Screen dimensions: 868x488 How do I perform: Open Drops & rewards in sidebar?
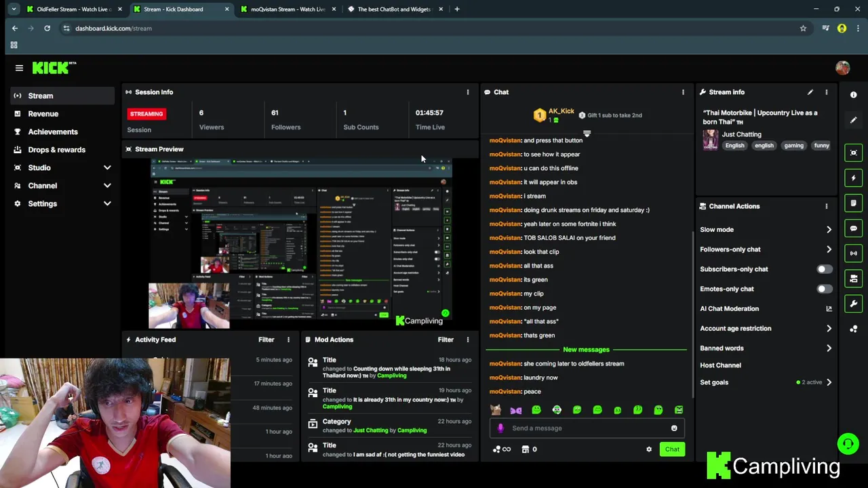[62, 150]
